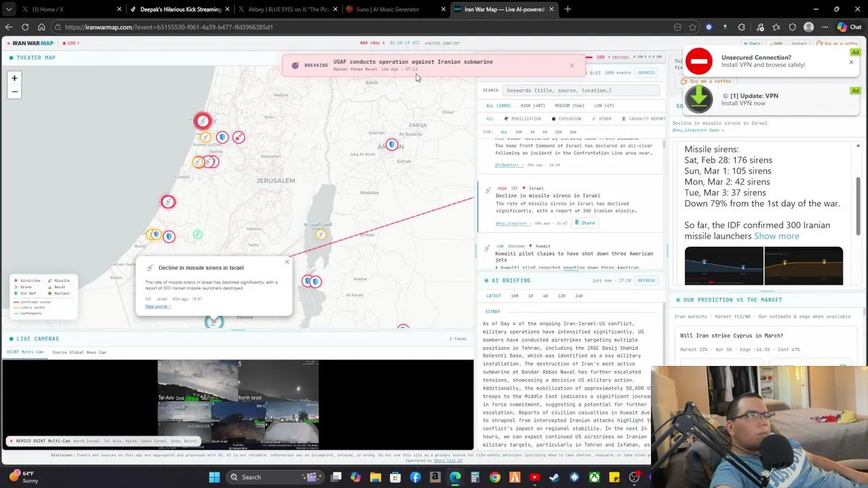868x488 pixels.
Task: Set event time filter to 24H
Action: (x=573, y=131)
